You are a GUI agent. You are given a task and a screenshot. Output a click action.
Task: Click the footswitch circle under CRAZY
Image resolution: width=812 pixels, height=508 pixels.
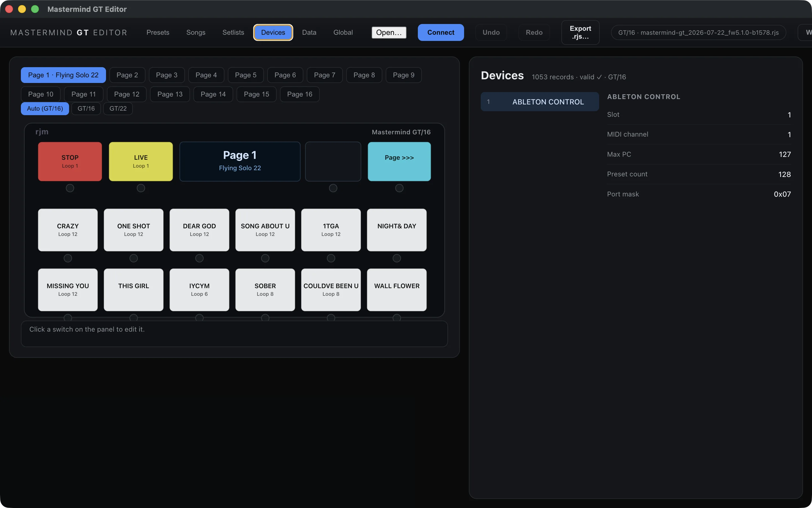pos(68,258)
